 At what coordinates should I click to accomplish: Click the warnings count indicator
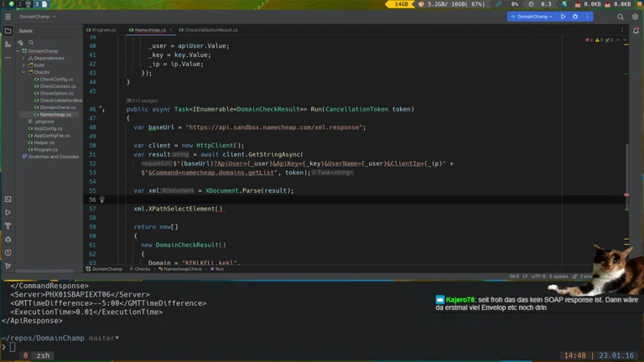coord(599,40)
